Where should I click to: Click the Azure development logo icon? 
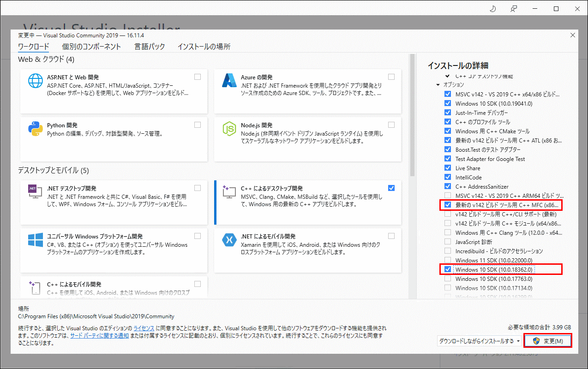pyautogui.click(x=229, y=81)
